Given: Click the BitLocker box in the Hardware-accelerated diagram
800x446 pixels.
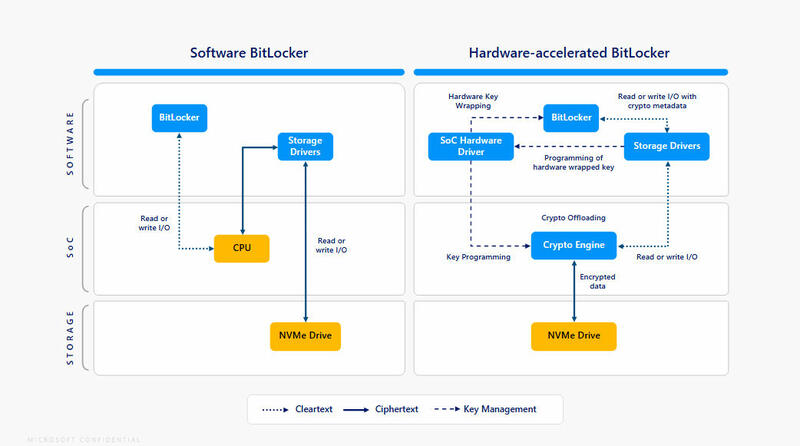Looking at the screenshot, I should tap(571, 118).
